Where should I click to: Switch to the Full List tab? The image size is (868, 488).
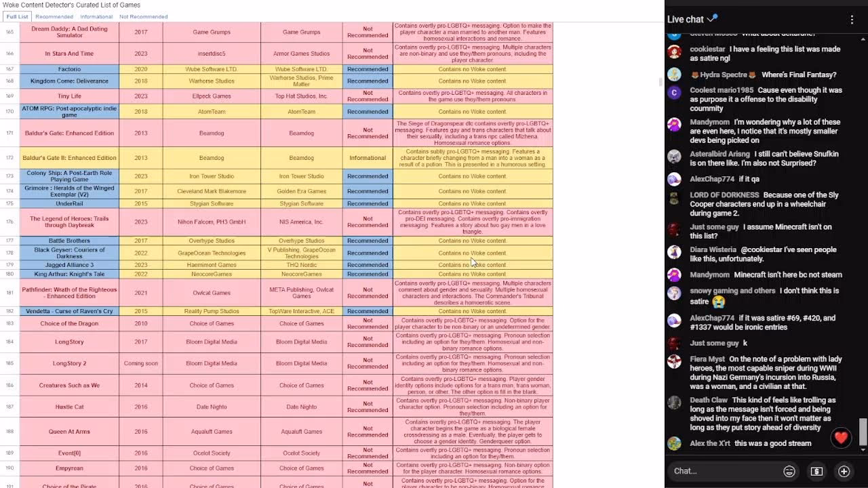coord(18,16)
